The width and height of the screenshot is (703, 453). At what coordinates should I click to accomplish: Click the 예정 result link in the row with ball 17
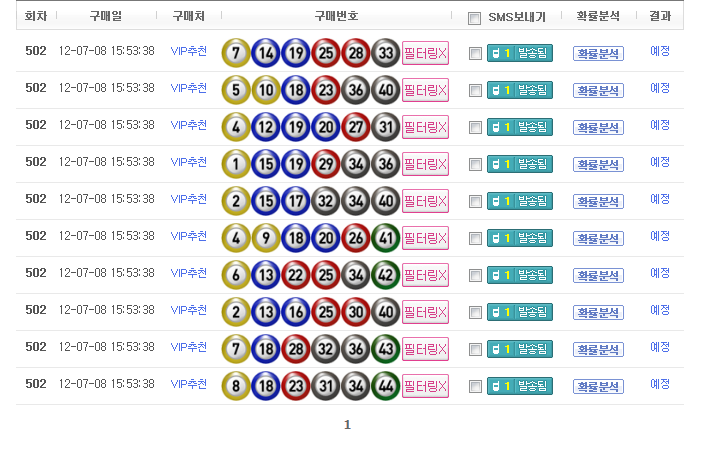660,199
